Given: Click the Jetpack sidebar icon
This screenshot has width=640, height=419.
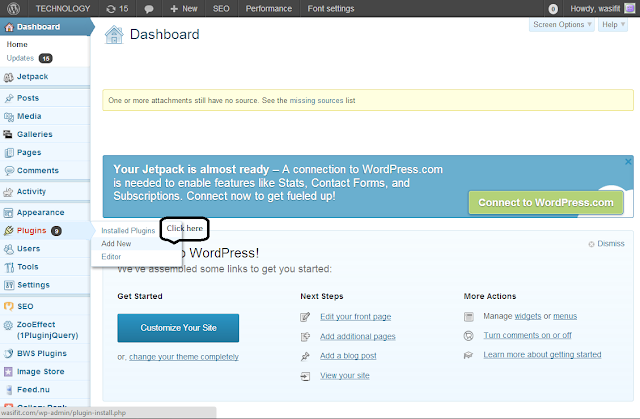Looking at the screenshot, I should [x=9, y=77].
